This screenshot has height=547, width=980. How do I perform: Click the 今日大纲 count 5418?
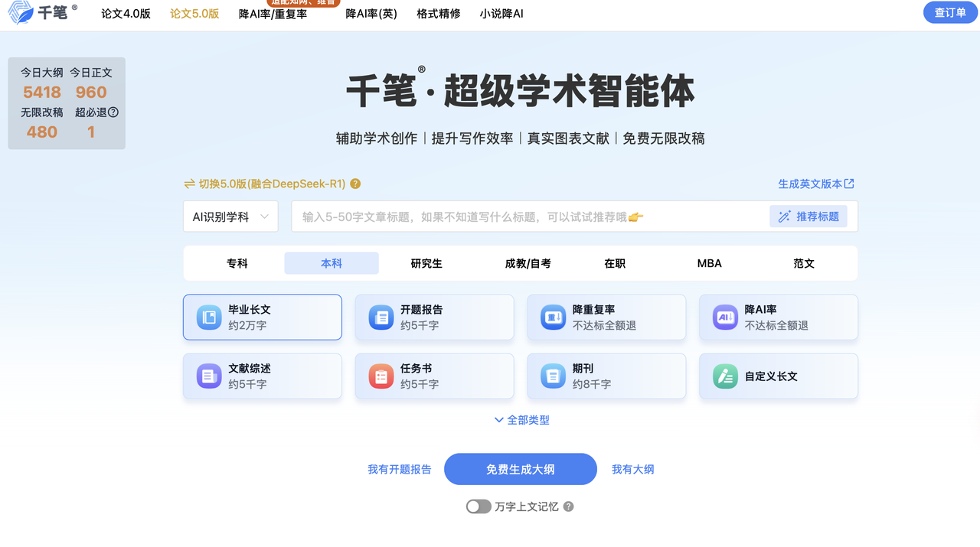pyautogui.click(x=42, y=93)
